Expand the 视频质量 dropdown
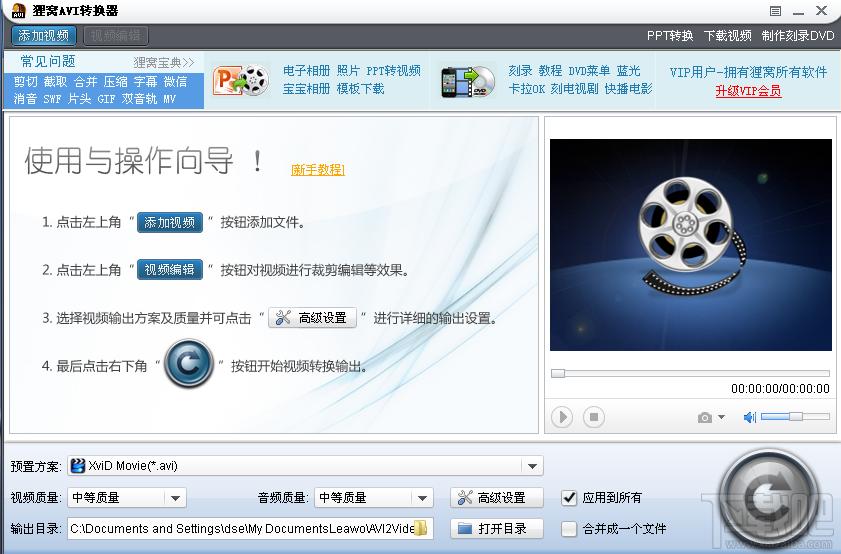 tap(175, 498)
